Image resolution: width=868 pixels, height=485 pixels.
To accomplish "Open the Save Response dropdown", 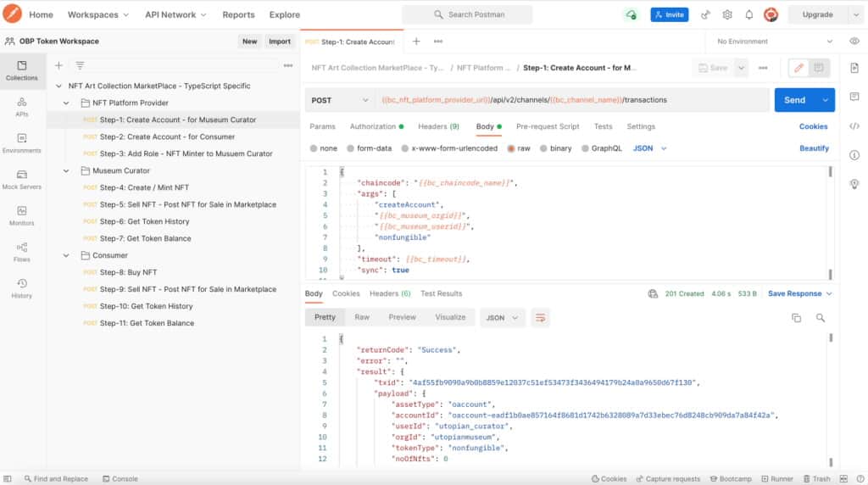I will click(x=800, y=294).
